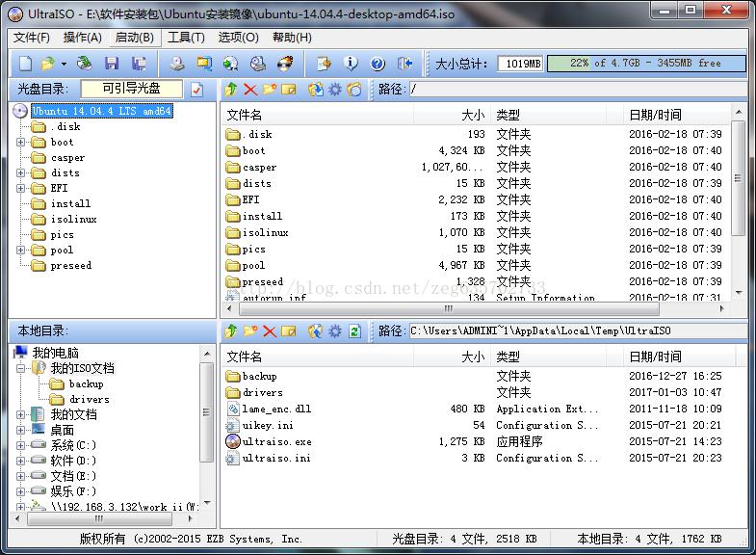Click the 可引导光盘 bootable disc field

[x=132, y=89]
